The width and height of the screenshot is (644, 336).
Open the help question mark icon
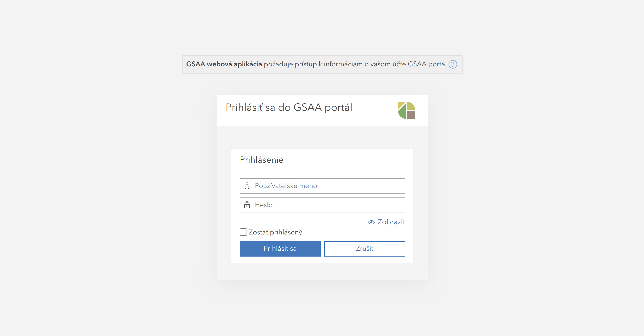pos(453,64)
